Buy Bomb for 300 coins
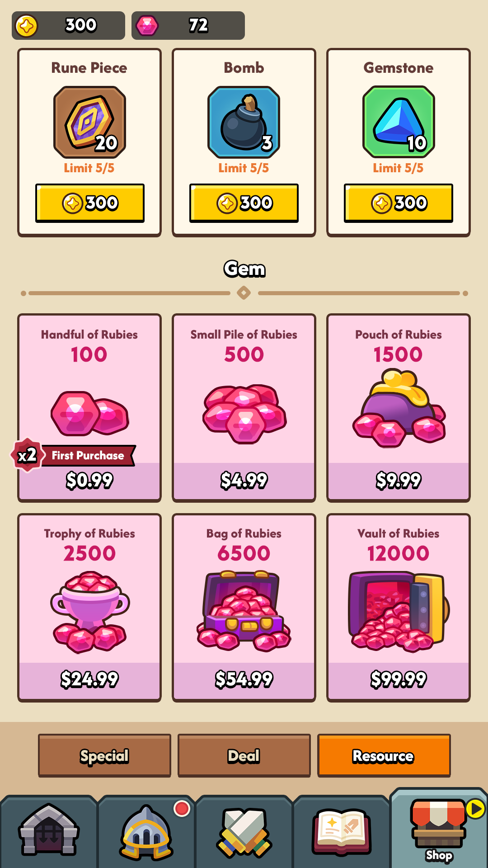 244,203
